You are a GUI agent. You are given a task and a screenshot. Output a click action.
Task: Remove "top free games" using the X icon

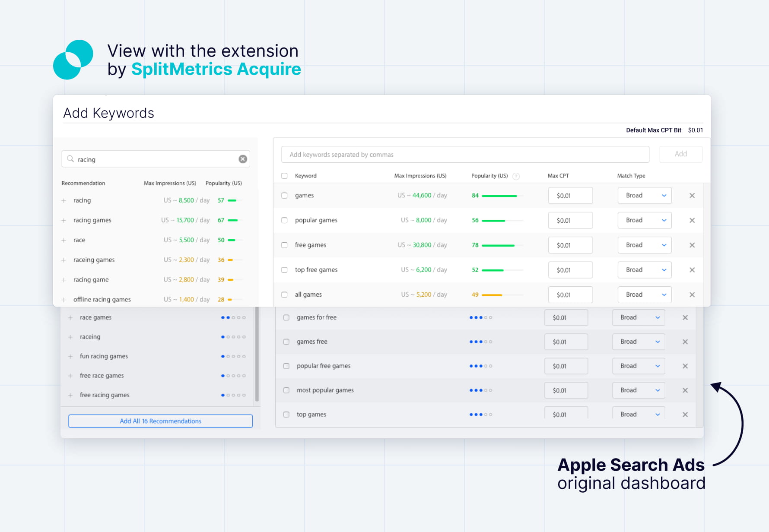(692, 269)
